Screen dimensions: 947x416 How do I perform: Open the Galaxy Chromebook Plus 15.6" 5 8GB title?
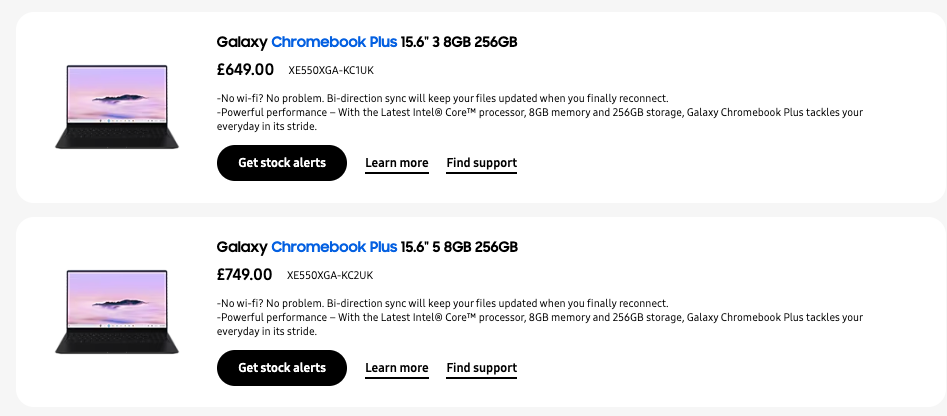pos(366,247)
